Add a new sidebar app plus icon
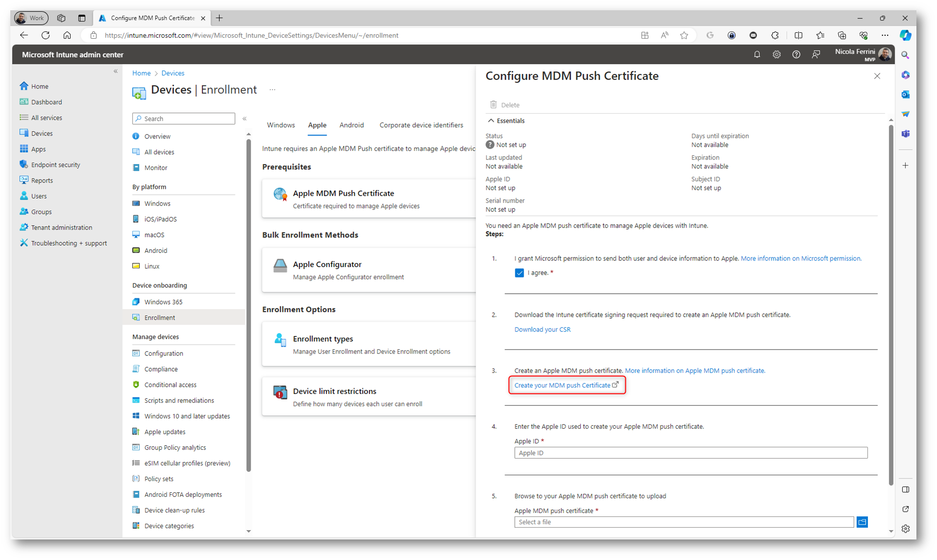 (x=905, y=165)
